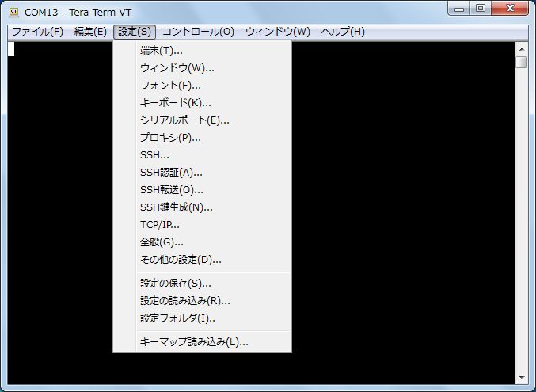The image size is (536, 392).
Task: Open the ウィンドウ(W) menu
Action: pyautogui.click(x=278, y=32)
